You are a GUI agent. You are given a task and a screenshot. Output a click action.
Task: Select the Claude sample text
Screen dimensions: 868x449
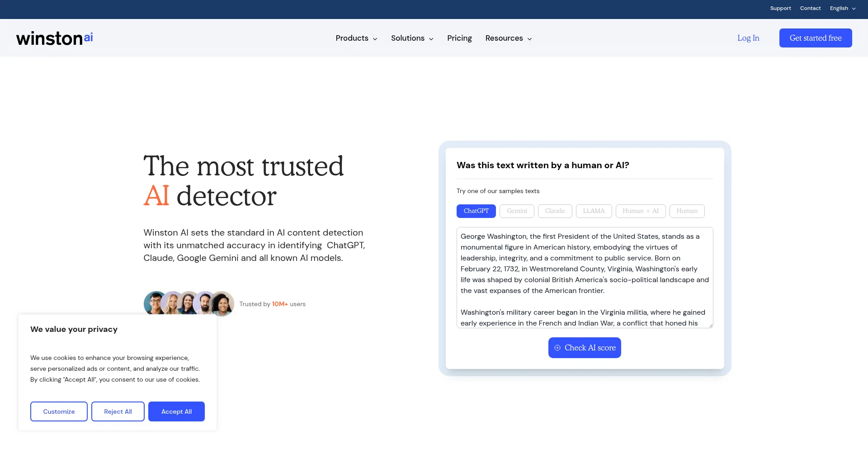point(555,211)
